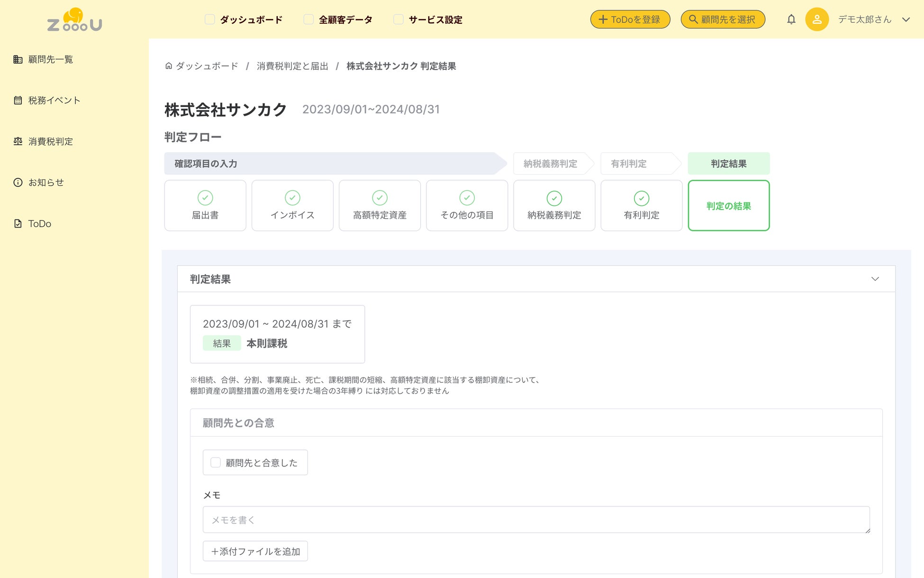This screenshot has width=924, height=578.
Task: Toggle the ダッシュボード checkbox in top bar
Action: click(209, 19)
